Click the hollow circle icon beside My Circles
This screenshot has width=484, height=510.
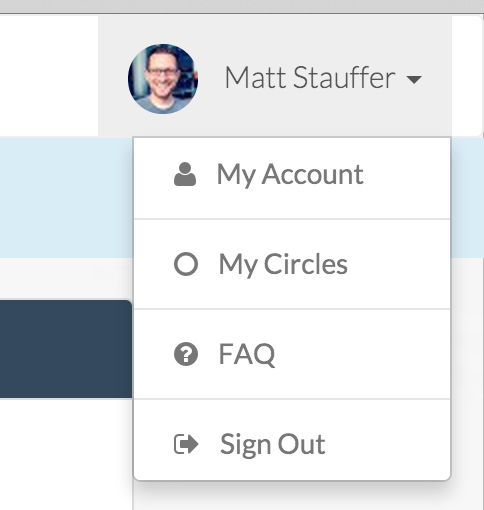[186, 264]
